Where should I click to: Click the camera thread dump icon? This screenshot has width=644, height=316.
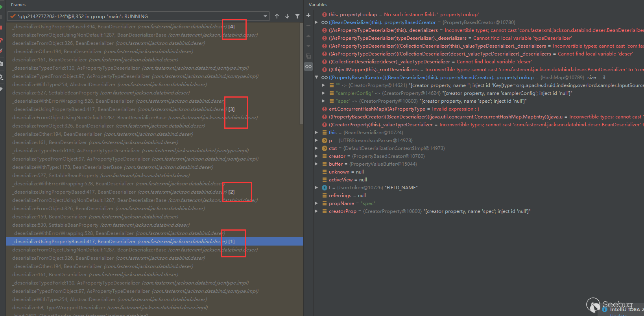pyautogui.click(x=2, y=64)
